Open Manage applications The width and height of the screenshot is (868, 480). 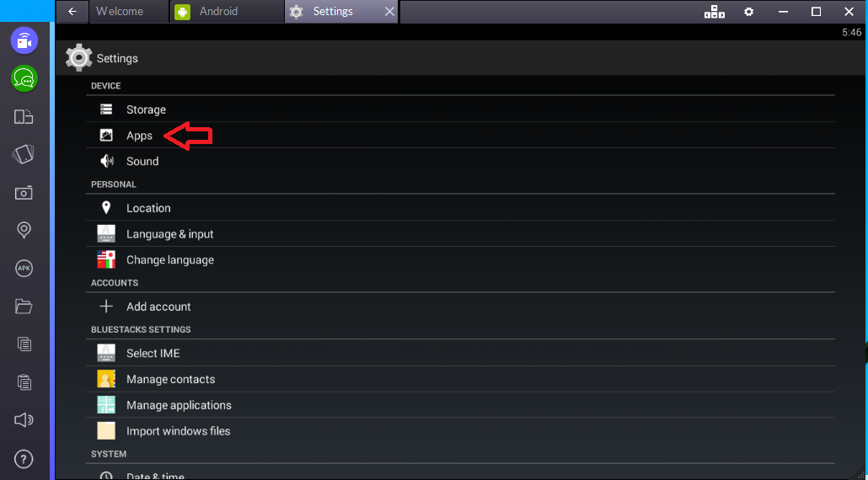click(460, 405)
